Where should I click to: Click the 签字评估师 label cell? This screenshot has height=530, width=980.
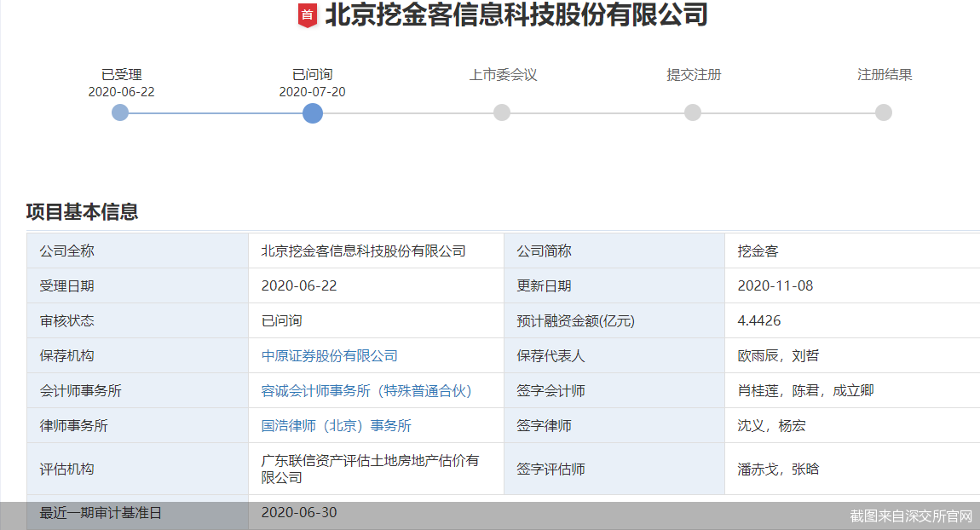pos(614,469)
